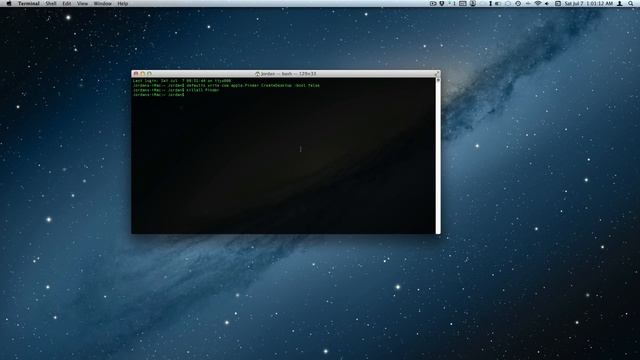Click the home icon in Terminal window title
The image size is (640, 360).
coord(258,74)
